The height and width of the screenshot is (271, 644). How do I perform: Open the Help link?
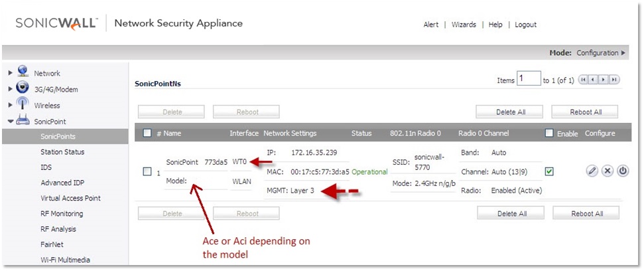click(495, 25)
